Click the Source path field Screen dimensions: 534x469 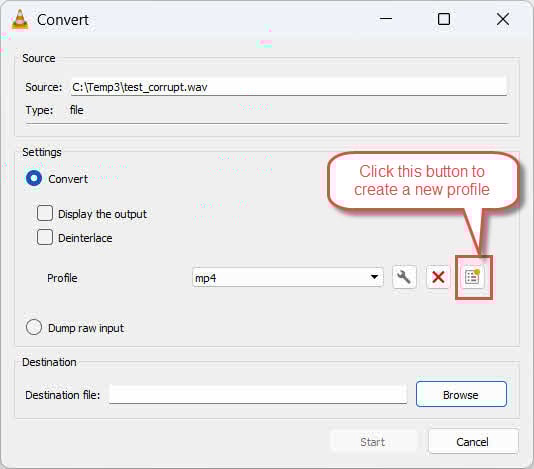click(289, 87)
